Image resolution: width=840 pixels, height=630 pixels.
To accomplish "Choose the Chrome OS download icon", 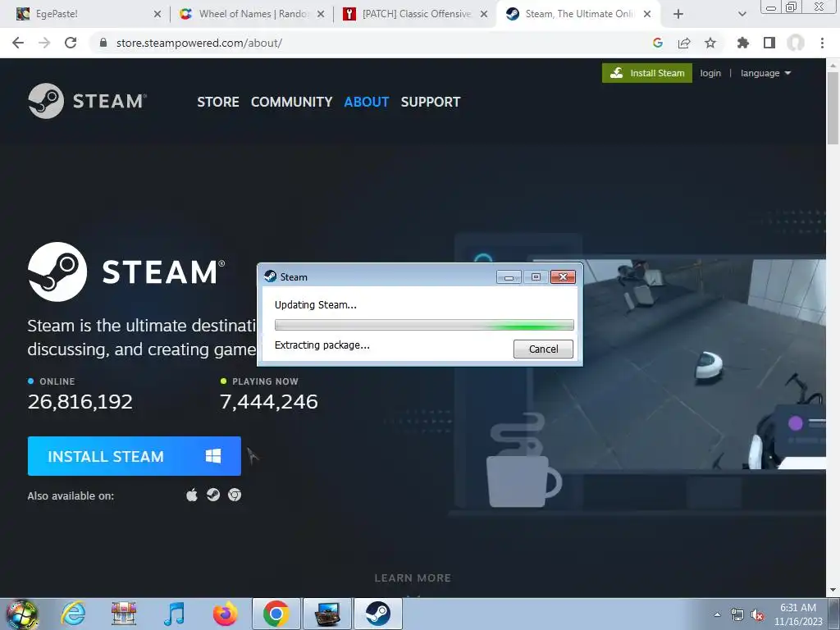I will [x=235, y=495].
